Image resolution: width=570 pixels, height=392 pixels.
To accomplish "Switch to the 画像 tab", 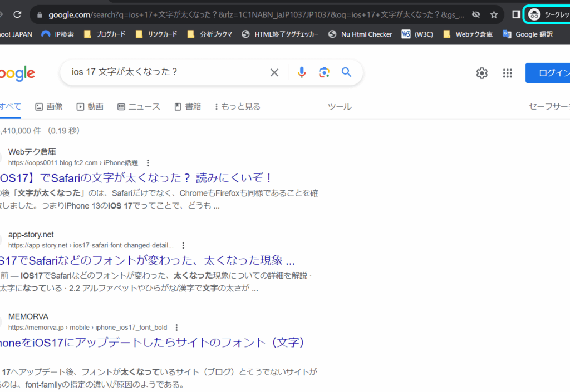I will (49, 106).
